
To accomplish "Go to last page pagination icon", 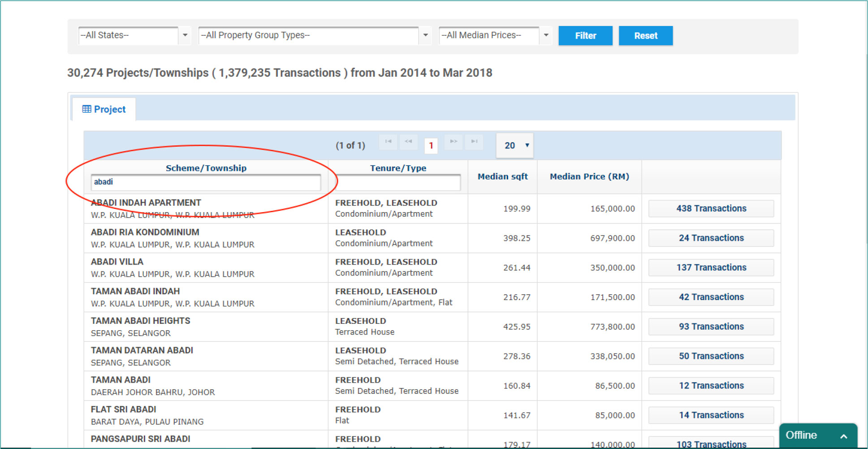I will pos(474,142).
